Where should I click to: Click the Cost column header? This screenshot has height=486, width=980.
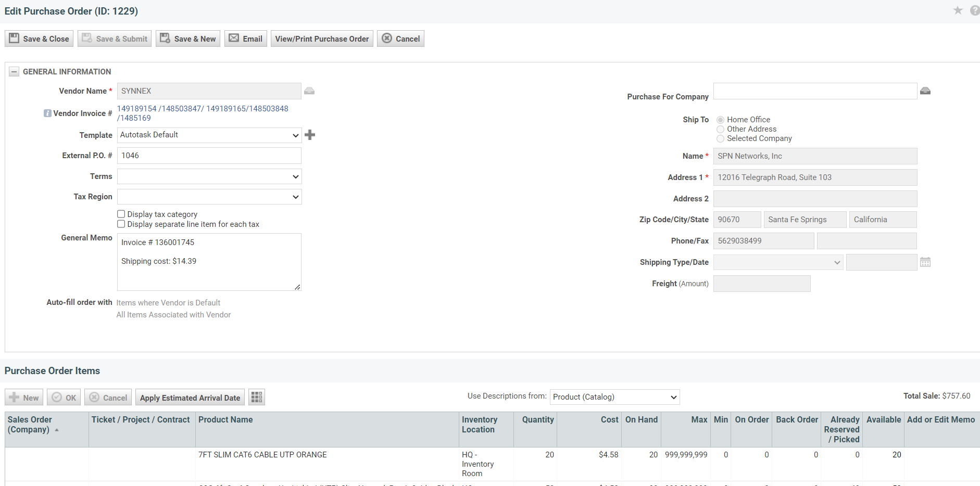[588, 429]
